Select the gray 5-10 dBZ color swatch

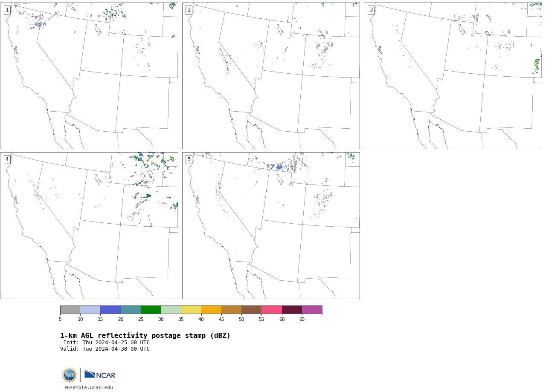coord(70,310)
